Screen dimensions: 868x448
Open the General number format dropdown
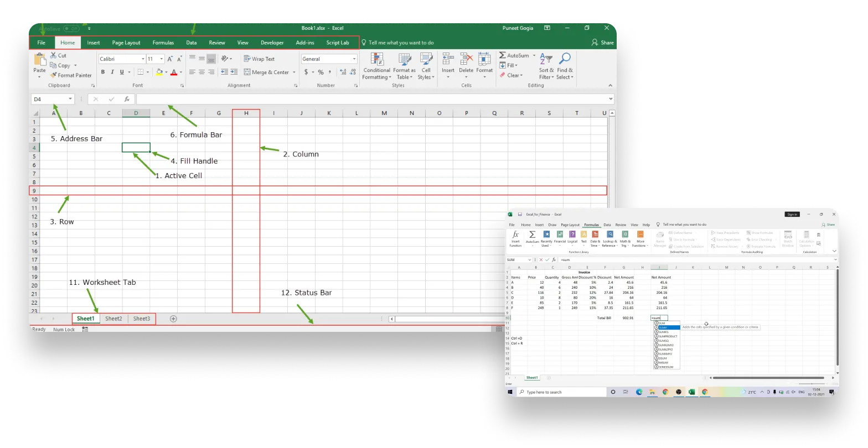[354, 59]
